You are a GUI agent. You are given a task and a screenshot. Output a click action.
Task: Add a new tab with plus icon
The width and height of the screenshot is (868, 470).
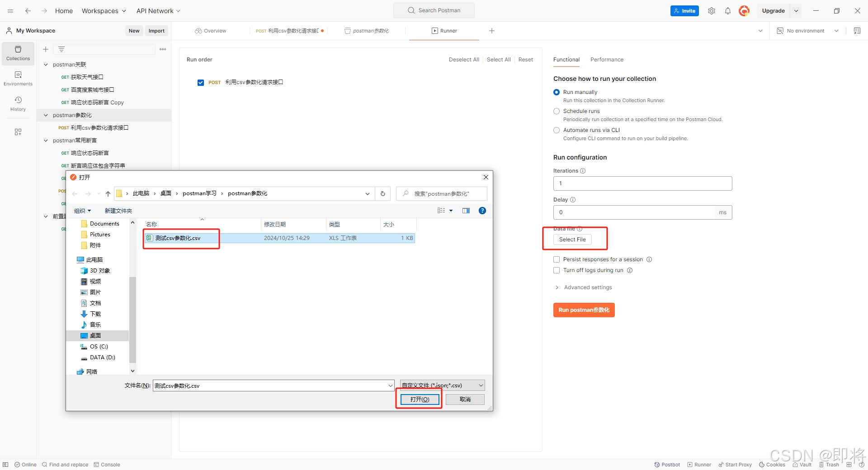pos(492,31)
